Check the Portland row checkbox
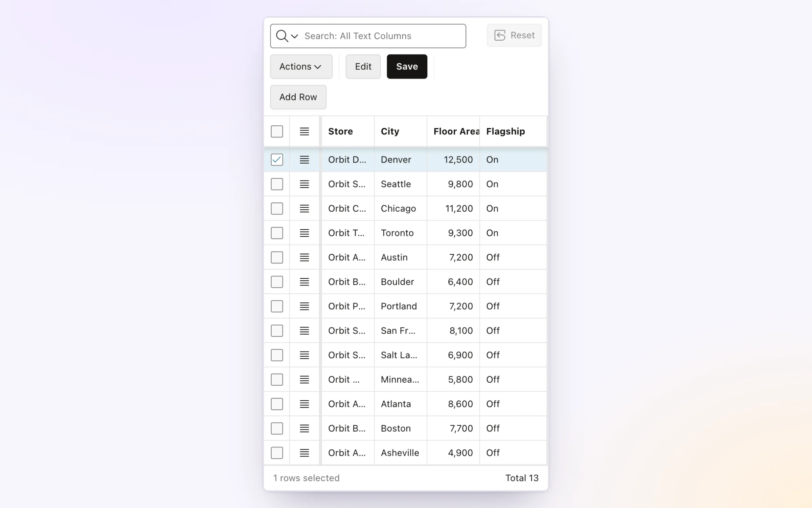Image resolution: width=812 pixels, height=508 pixels. point(277,306)
